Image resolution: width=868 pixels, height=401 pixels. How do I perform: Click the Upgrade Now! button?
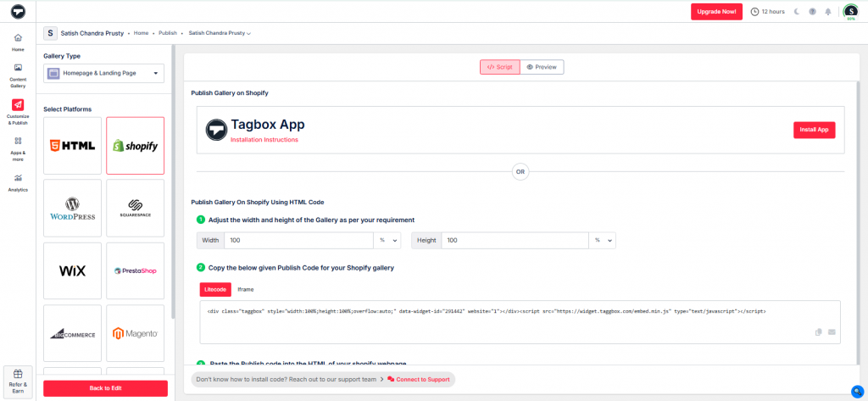tap(716, 12)
